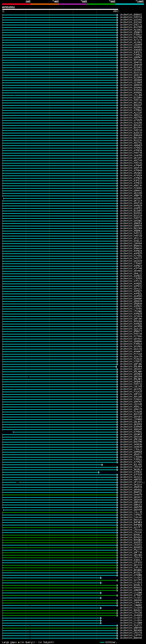
Task: Select hit label UniRef100_B3FES1
Action: click(131, 53)
